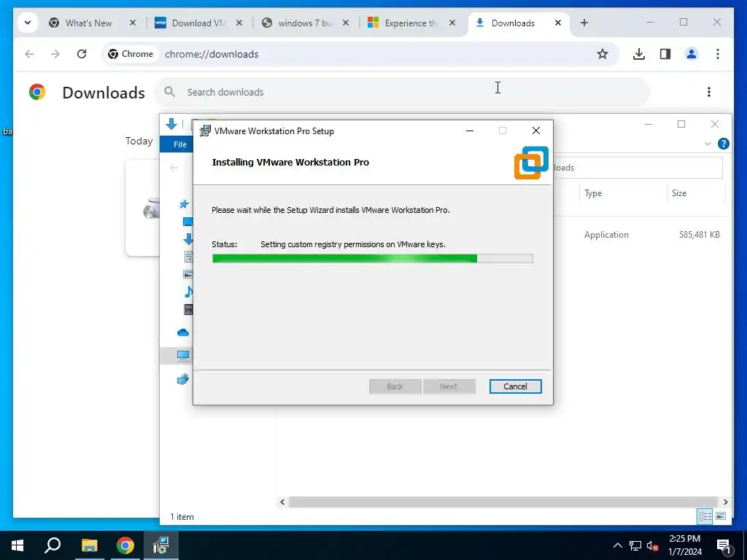Switch to the Experience Microsoft tab
This screenshot has width=747, height=560.
411,23
